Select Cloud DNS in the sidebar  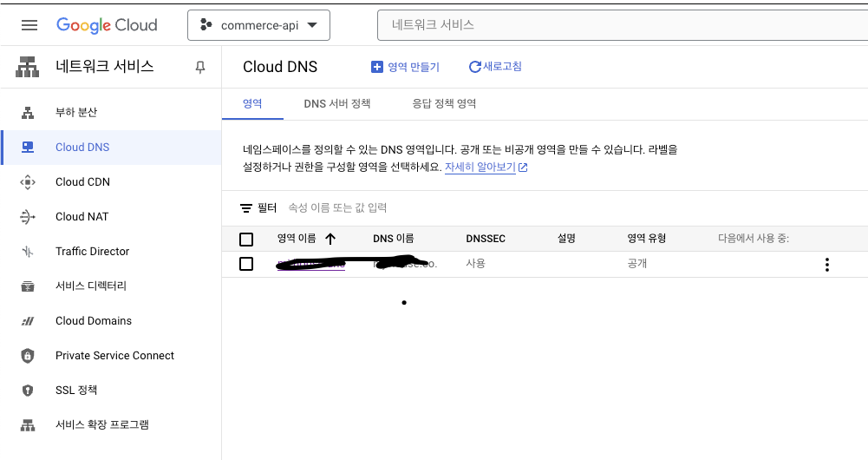82,148
